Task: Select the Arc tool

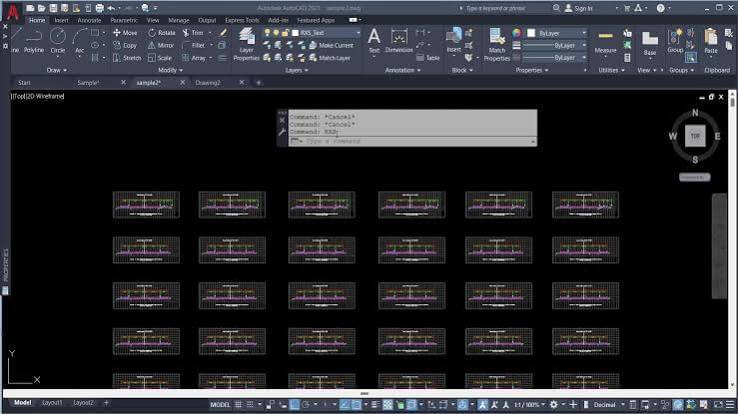Action: [x=80, y=40]
